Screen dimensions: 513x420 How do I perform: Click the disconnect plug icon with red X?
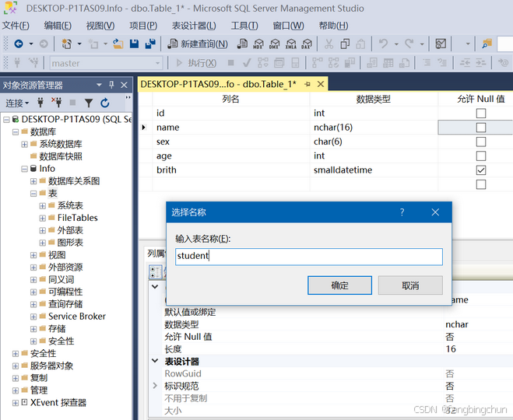point(56,103)
